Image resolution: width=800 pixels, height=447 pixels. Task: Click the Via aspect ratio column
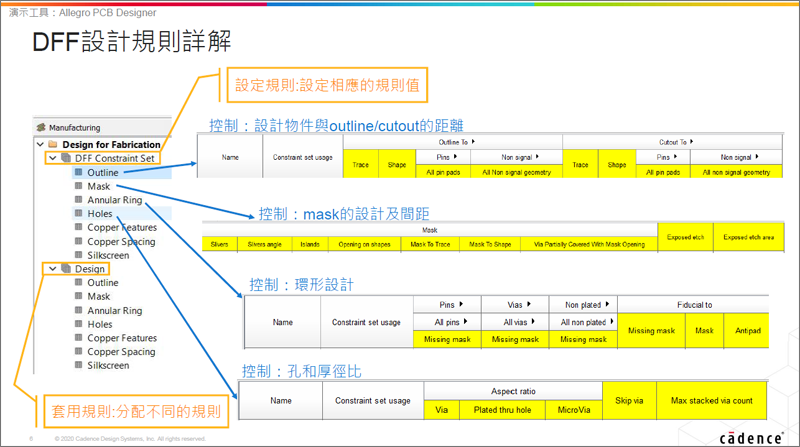pos(441,410)
